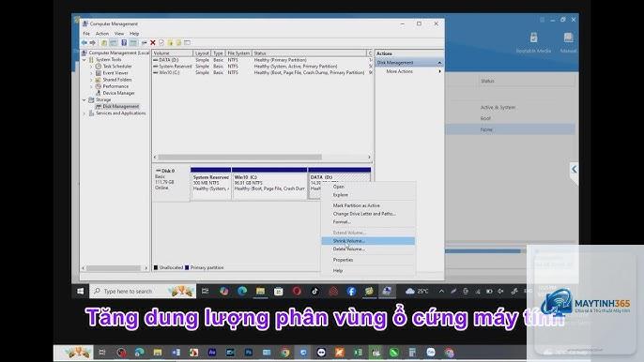Open the Windows Start button
Screen dimensions: 644x362
pyautogui.click(x=81, y=291)
